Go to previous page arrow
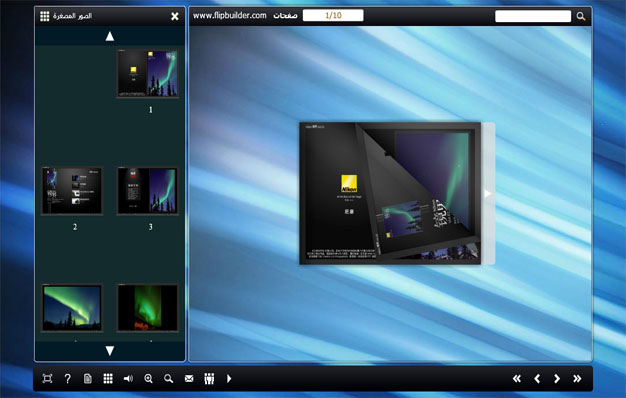This screenshot has height=398, width=626. pyautogui.click(x=537, y=378)
